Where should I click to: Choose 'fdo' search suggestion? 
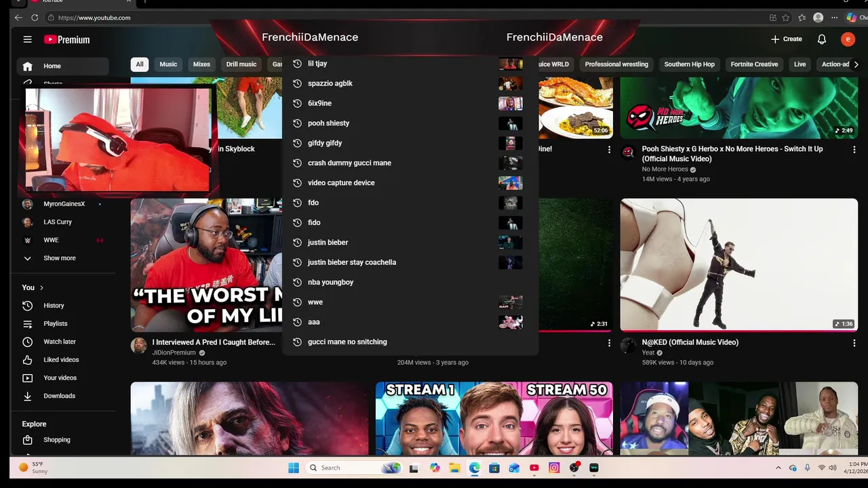[410, 203]
